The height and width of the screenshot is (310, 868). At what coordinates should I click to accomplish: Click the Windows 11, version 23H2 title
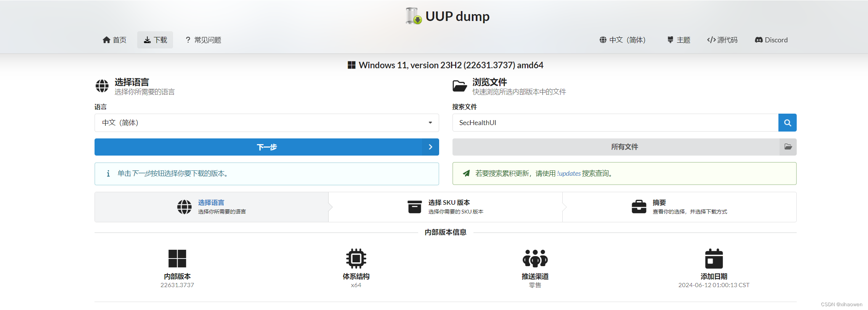pos(451,65)
